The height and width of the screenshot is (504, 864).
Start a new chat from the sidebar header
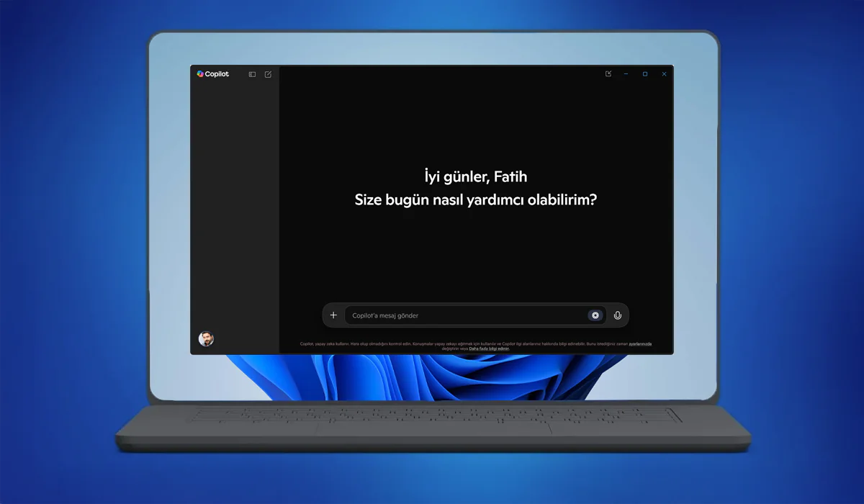268,74
